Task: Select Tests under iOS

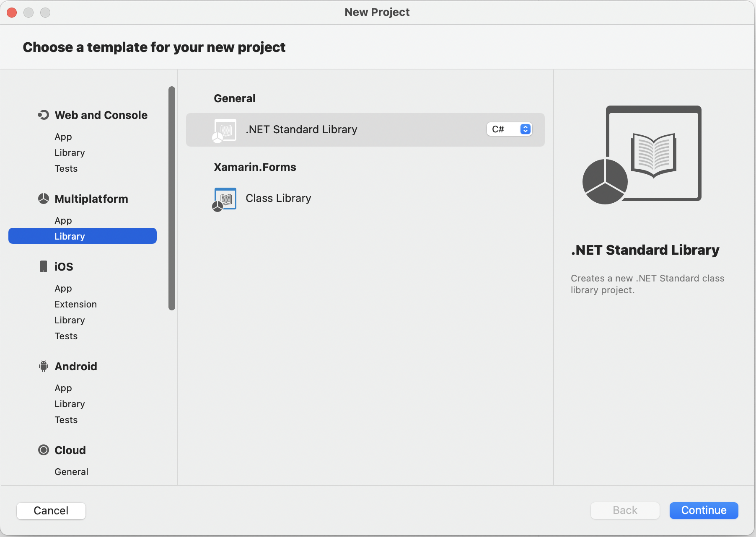Action: 66,336
